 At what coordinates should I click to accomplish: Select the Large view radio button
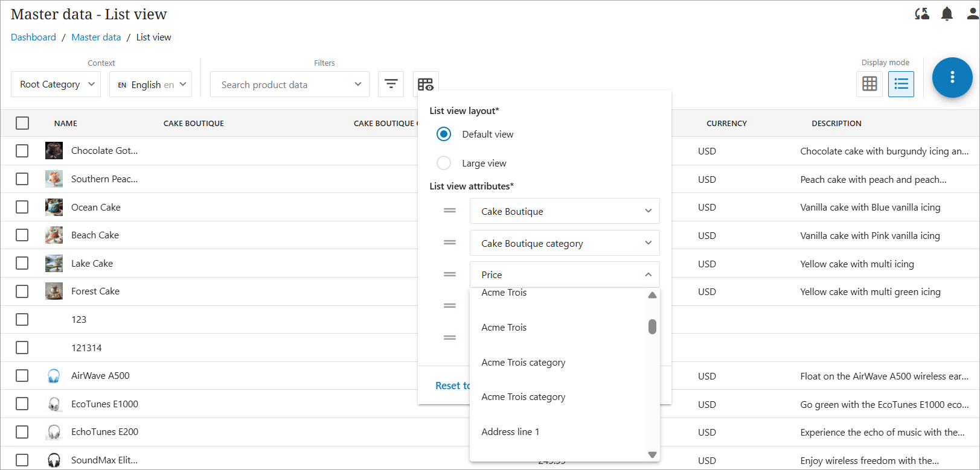[444, 163]
